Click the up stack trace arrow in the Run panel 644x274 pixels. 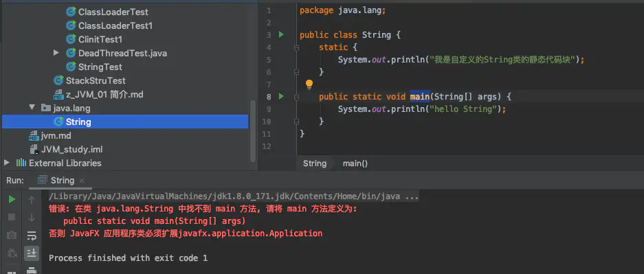pyautogui.click(x=32, y=200)
